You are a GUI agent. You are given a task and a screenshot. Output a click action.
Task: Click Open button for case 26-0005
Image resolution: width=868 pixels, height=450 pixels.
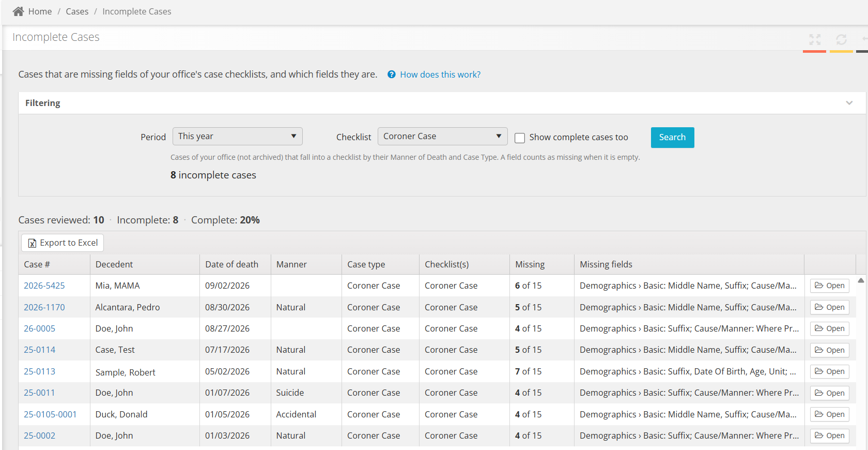click(829, 328)
